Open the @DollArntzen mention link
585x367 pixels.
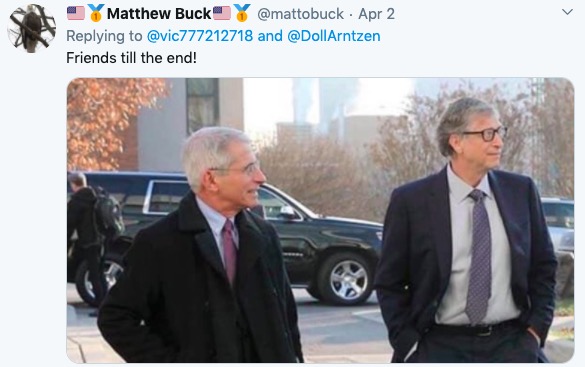coord(334,36)
